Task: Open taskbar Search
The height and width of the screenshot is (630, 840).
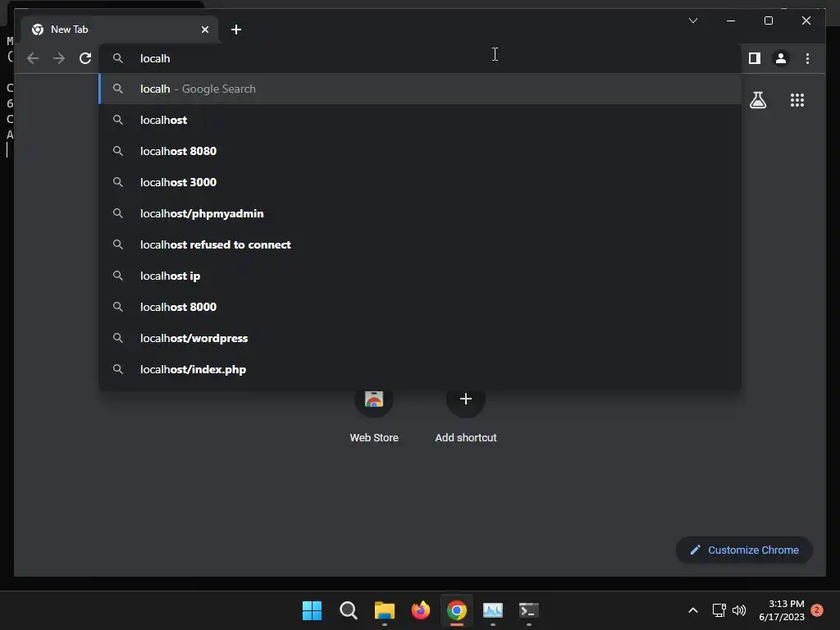Action: tap(348, 610)
